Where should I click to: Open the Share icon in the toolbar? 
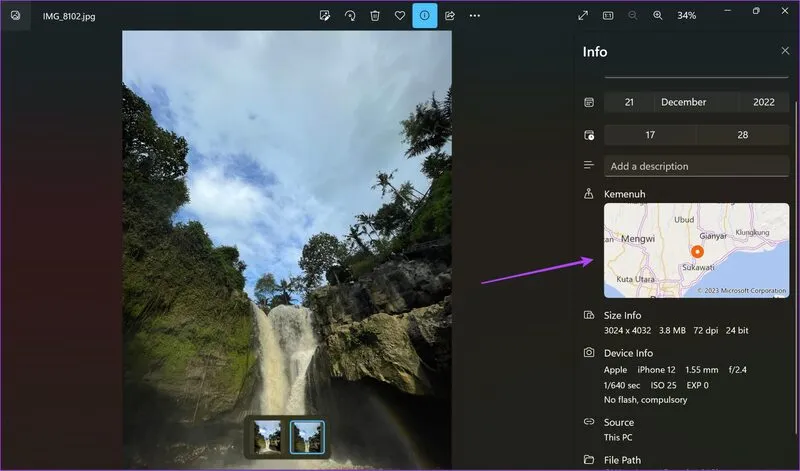point(450,16)
